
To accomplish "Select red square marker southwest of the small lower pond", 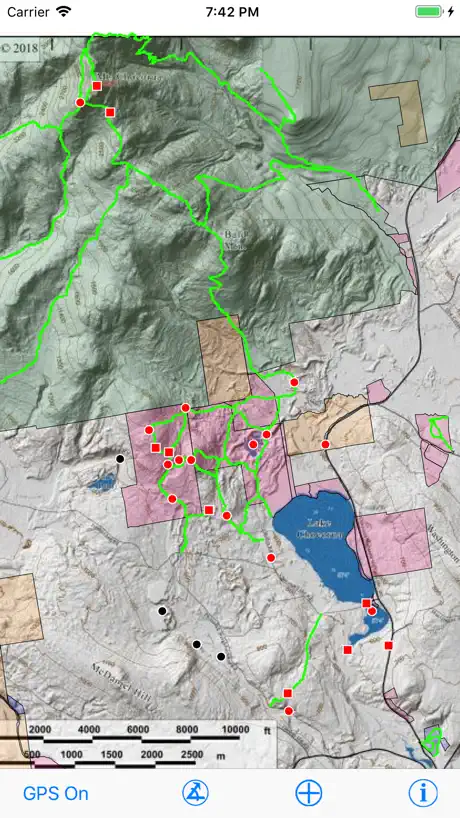I will [x=347, y=649].
